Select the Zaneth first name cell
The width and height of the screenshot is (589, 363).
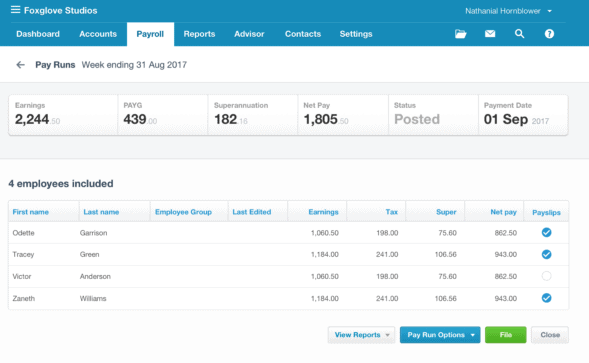24,298
